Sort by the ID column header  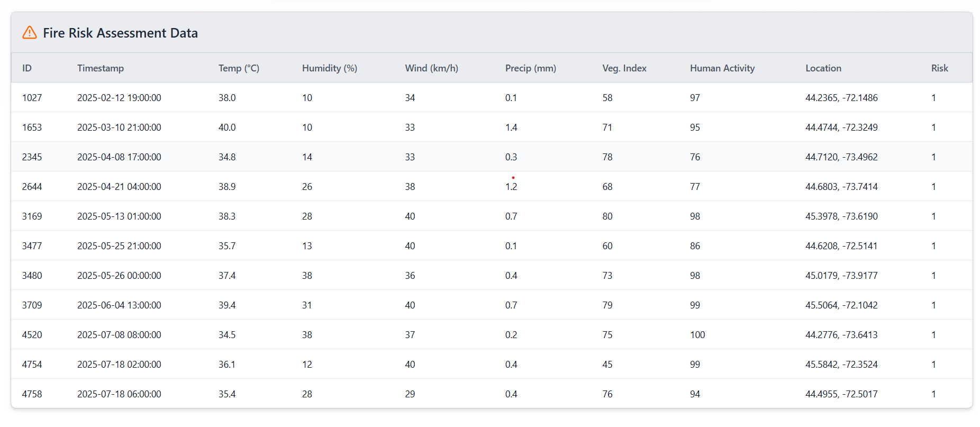tap(27, 68)
